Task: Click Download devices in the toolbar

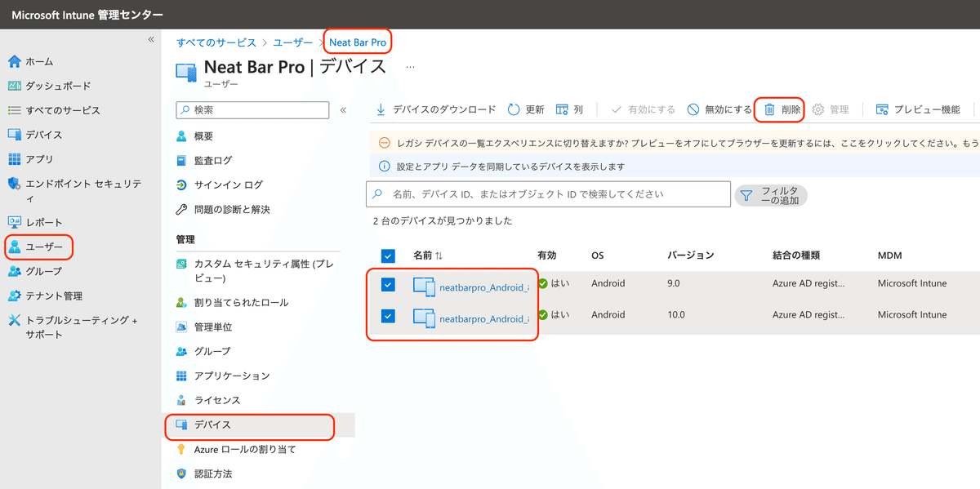Action: coord(435,109)
